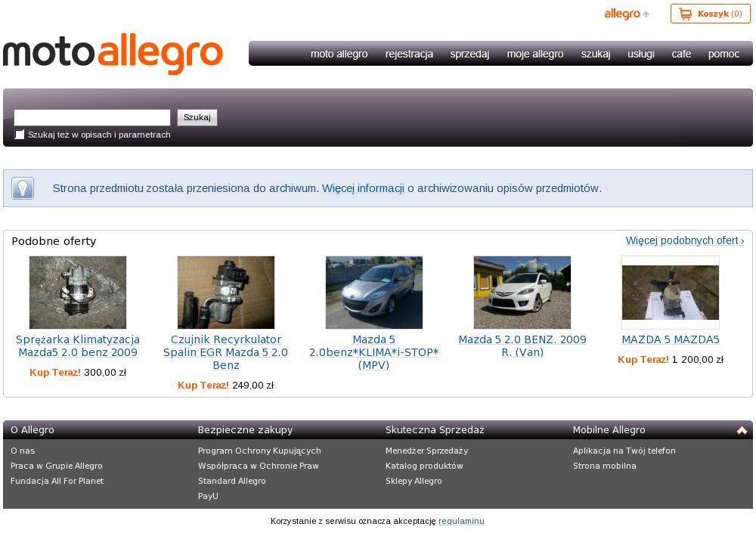Click the Szukaj search button
Image resolution: width=756 pixels, height=536 pixels.
click(197, 118)
